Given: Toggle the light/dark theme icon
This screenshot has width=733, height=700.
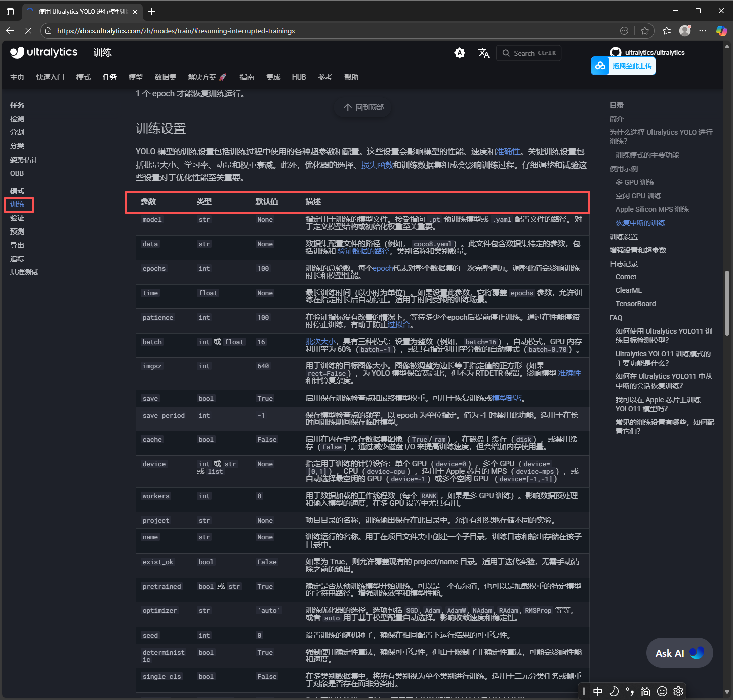Looking at the screenshot, I should [x=460, y=53].
